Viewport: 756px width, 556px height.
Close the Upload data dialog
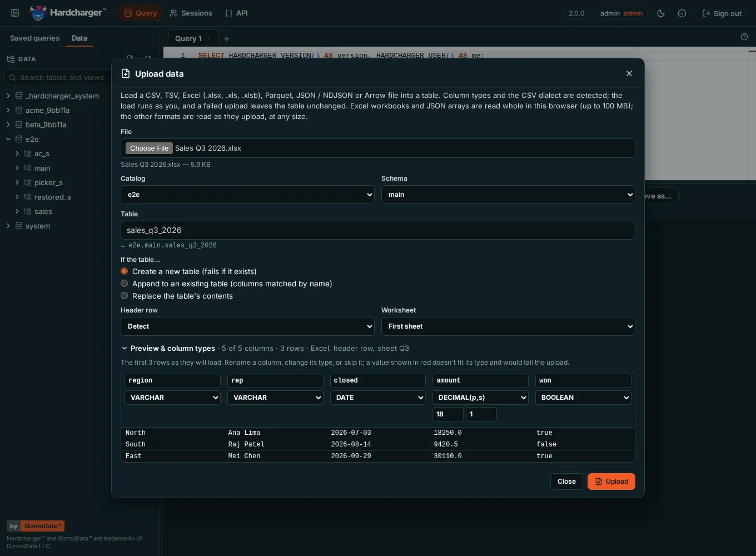pos(629,73)
